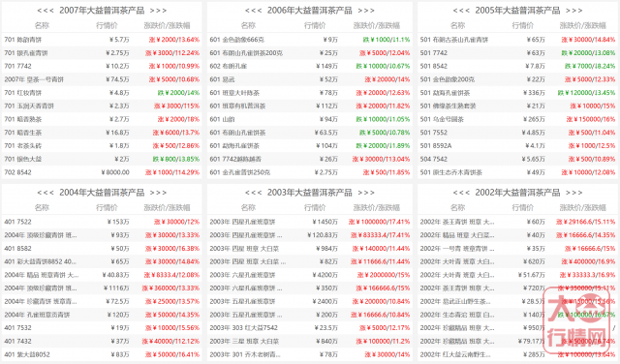Click the "涨¥29166.6/↑5.11%" change value
Screen dimensions: 620x364
coord(585,222)
